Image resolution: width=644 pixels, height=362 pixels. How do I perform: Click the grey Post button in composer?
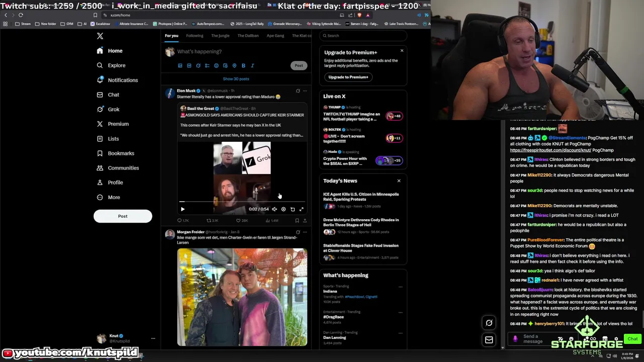(x=299, y=65)
